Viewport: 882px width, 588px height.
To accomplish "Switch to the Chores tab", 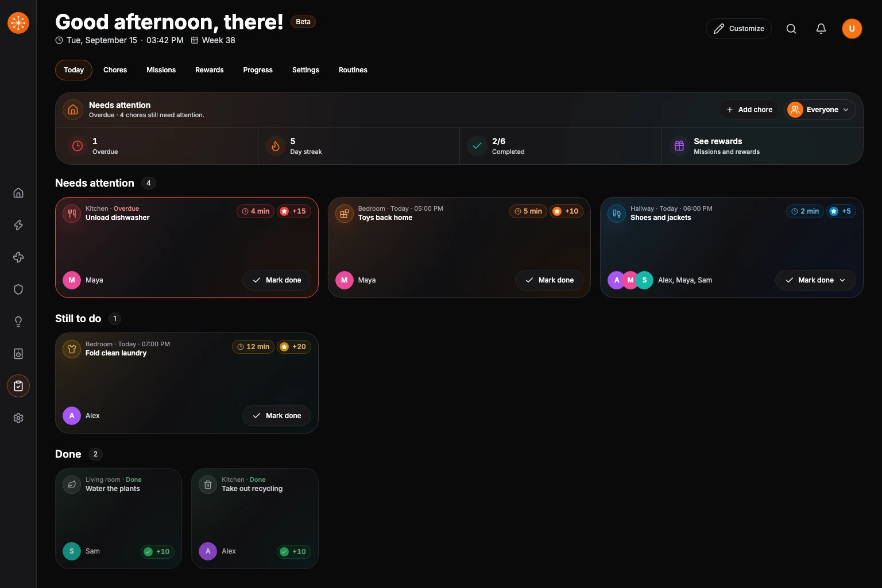I will [115, 70].
